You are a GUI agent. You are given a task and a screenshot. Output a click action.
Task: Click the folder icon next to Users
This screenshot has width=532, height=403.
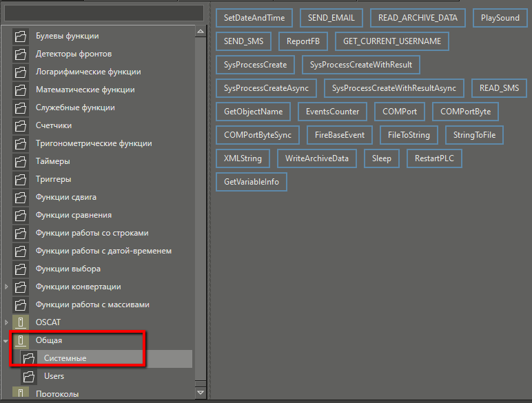(28, 376)
